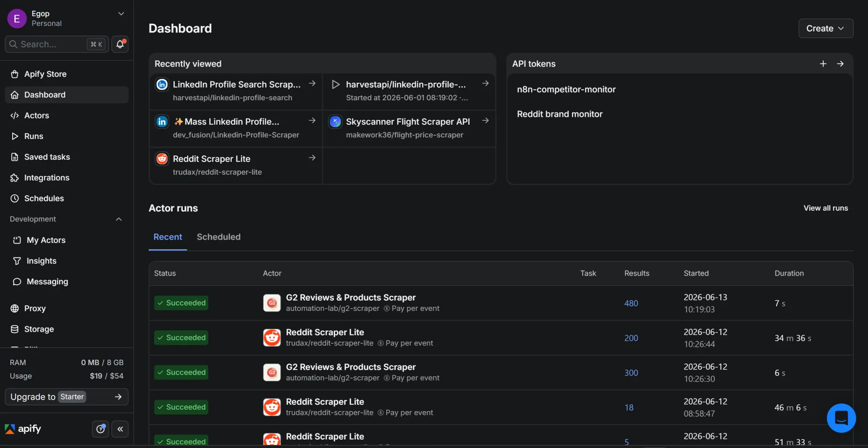The image size is (868, 448).
Task: Open the support chat bubble button
Action: 841,418
